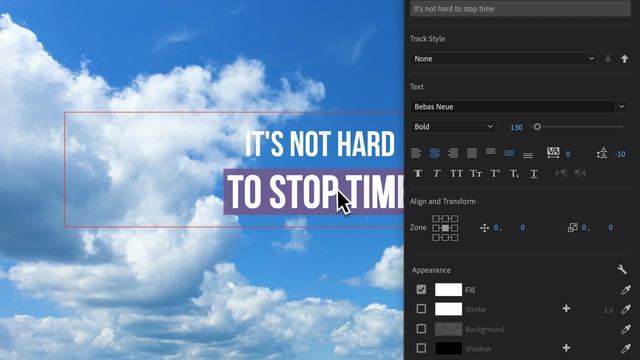This screenshot has height=360, width=640.
Task: Click the tracking value 0
Action: [x=568, y=154]
